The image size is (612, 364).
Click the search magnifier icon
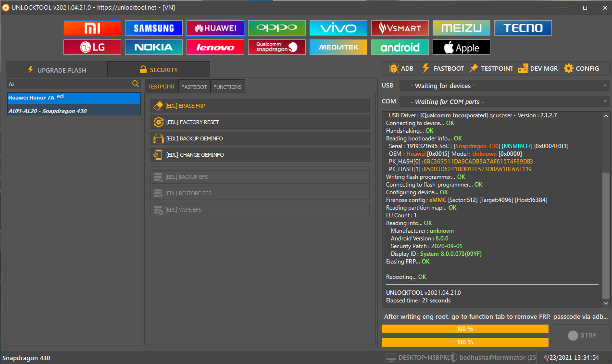[x=136, y=84]
